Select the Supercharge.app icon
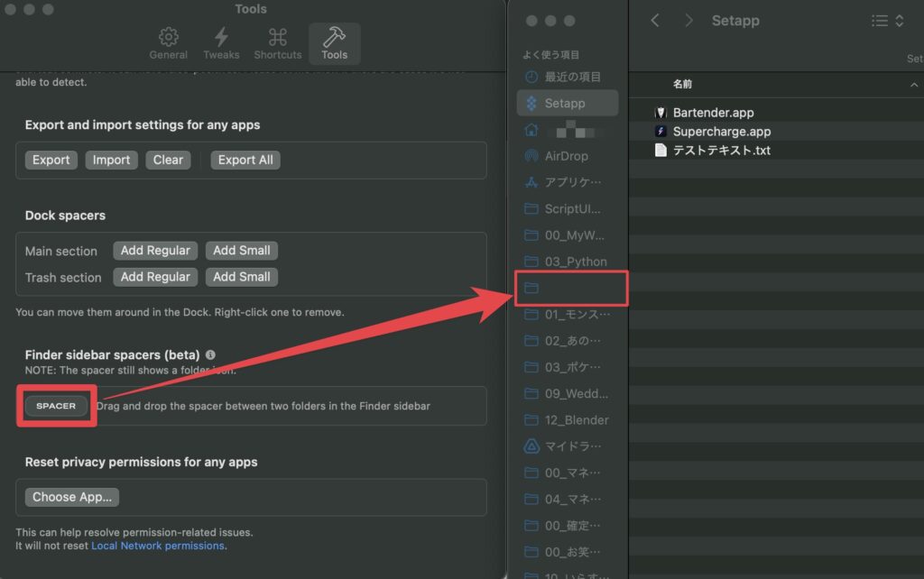Viewport: 924px width, 579px height. coord(661,132)
